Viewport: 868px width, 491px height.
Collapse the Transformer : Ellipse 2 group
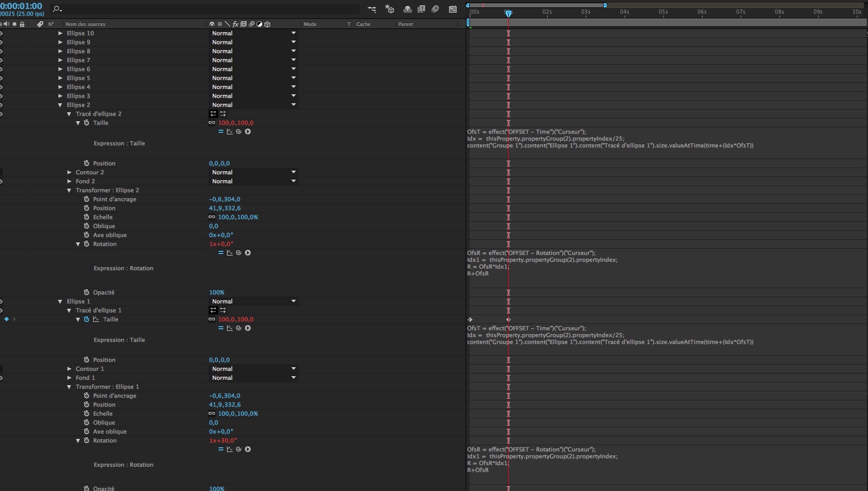69,190
